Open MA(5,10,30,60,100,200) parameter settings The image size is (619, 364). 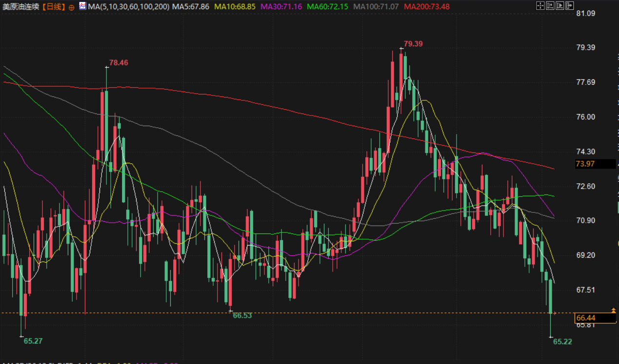click(129, 7)
